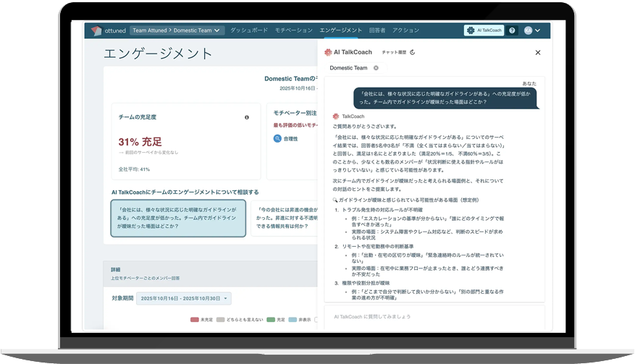Toggle the 未充足 red legend swatch

(194, 320)
